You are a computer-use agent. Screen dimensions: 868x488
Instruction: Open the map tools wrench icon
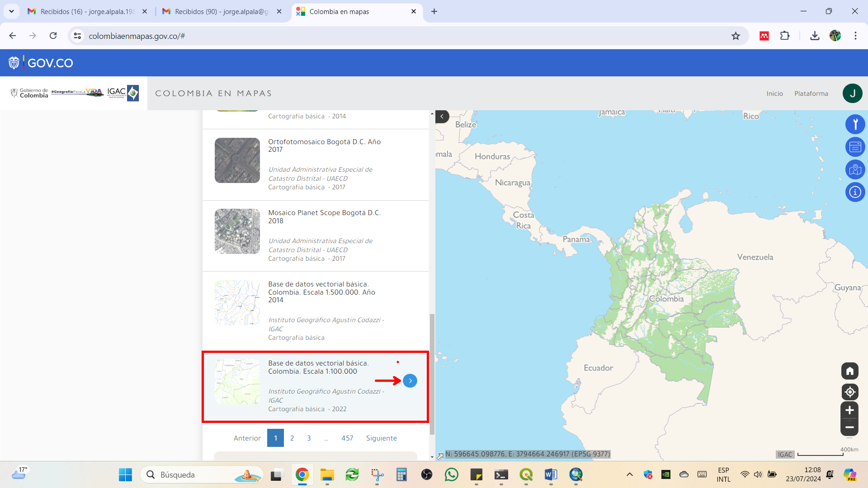click(x=855, y=124)
